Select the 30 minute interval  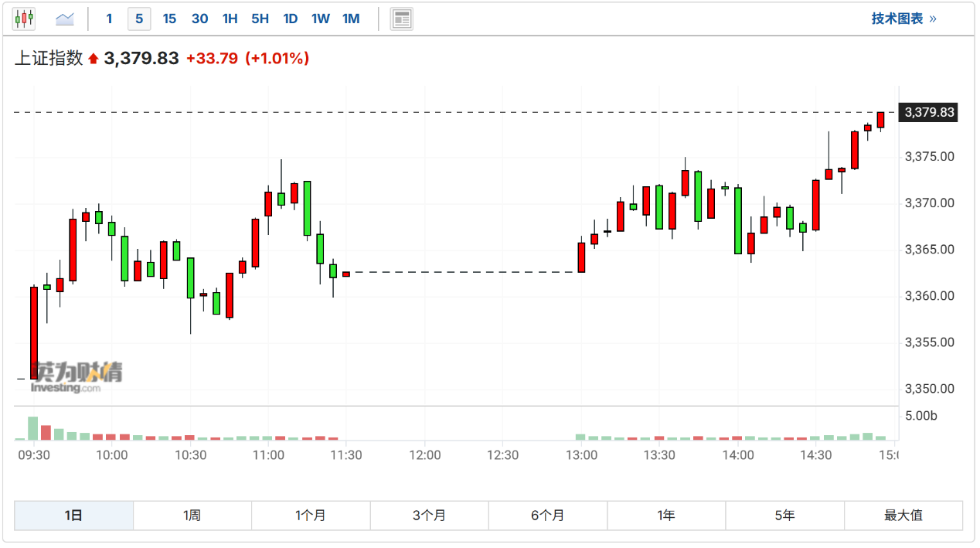pyautogui.click(x=199, y=19)
